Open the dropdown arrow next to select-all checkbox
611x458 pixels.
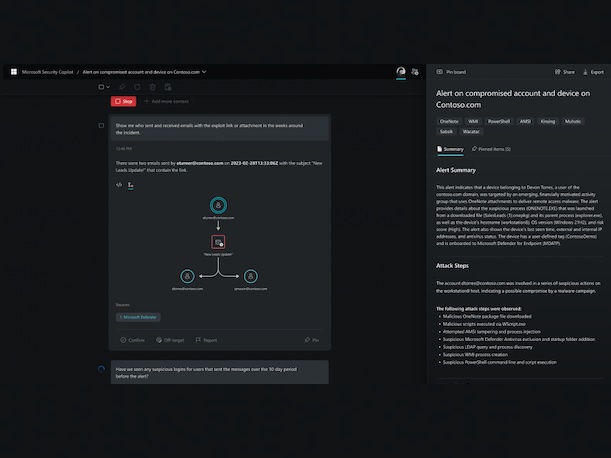tap(109, 87)
